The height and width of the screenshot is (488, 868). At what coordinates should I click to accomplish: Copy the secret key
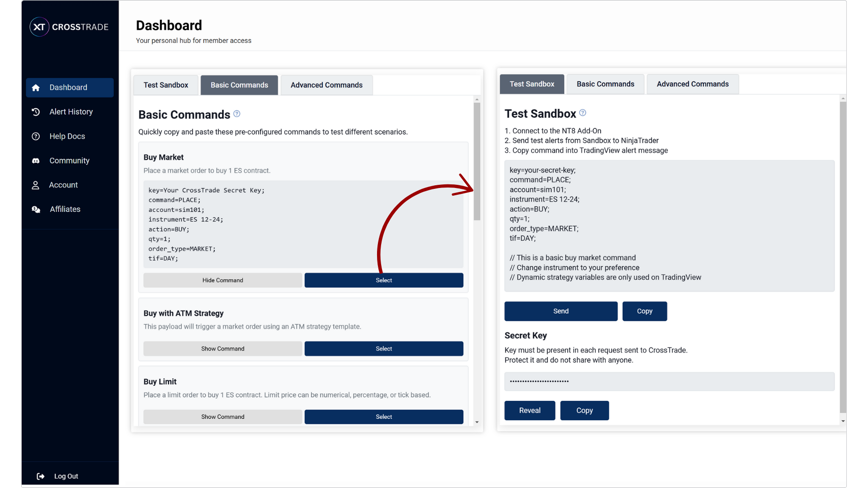point(585,411)
